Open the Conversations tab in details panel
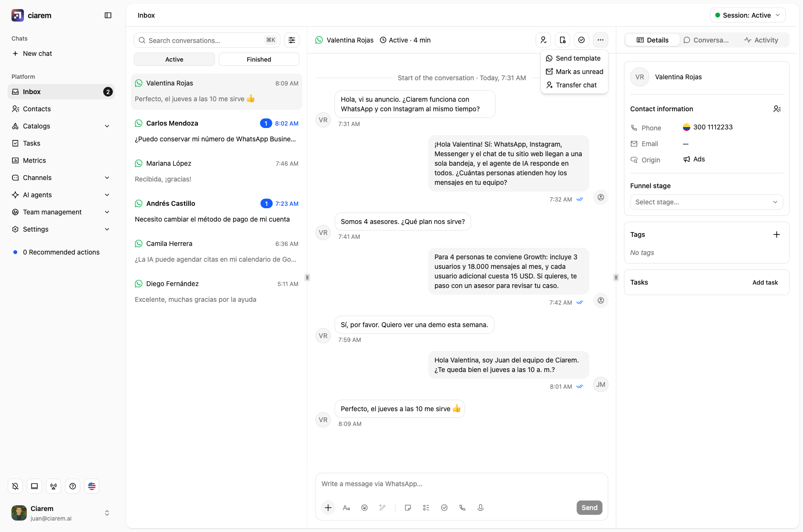The image size is (803, 532). coord(706,40)
